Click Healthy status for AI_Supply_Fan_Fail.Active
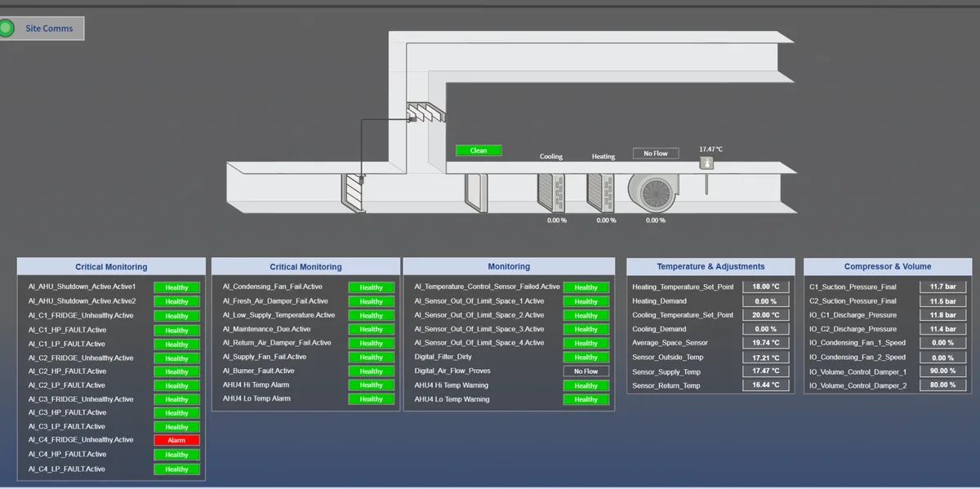980x489 pixels. tap(372, 358)
